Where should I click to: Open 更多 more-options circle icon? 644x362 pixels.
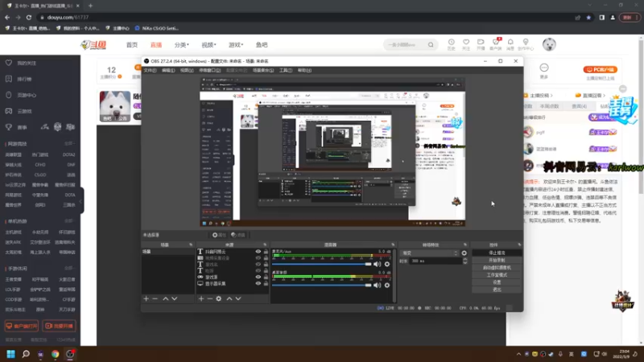[544, 70]
